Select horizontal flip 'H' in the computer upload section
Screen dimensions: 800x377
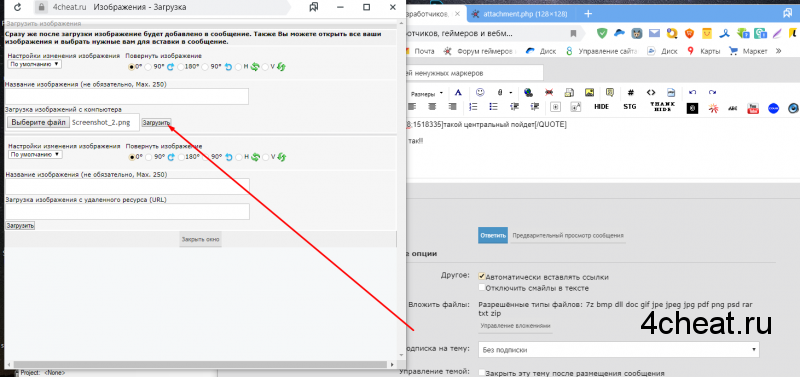[x=238, y=66]
